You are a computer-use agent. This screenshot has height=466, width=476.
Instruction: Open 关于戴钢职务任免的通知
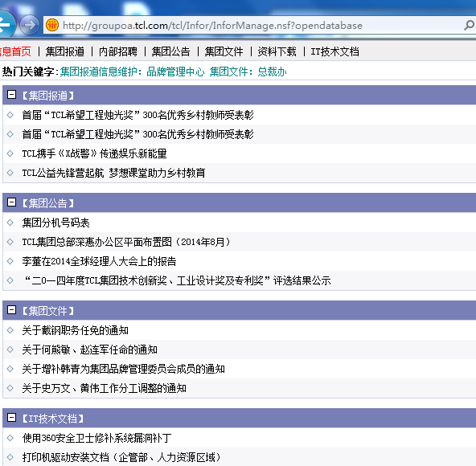76,330
